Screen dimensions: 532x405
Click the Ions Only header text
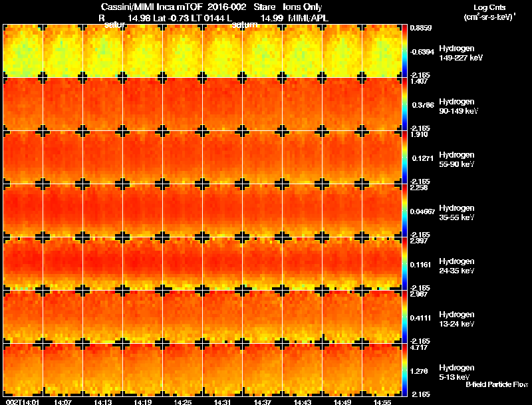click(x=303, y=7)
